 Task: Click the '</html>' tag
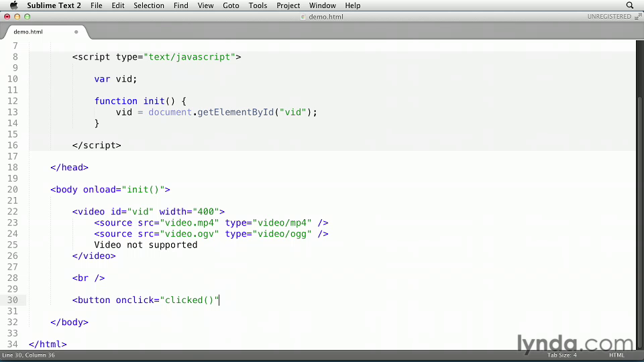[x=48, y=345]
